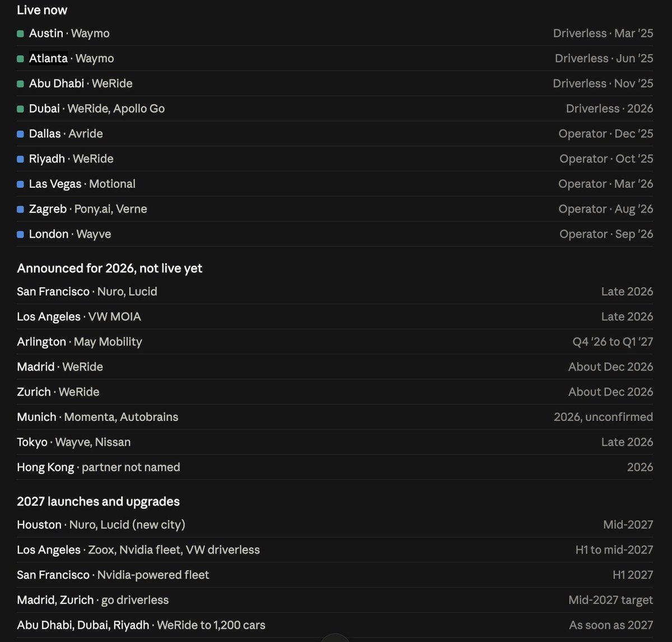This screenshot has width=672, height=642.
Task: Select the Hong Kong partner not named row
Action: click(x=335, y=467)
